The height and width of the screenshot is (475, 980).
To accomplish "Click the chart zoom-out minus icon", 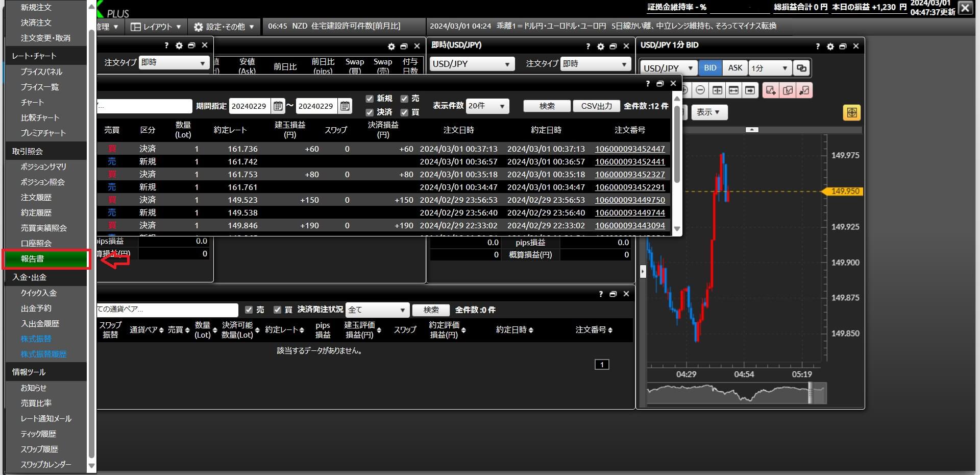I will click(700, 90).
